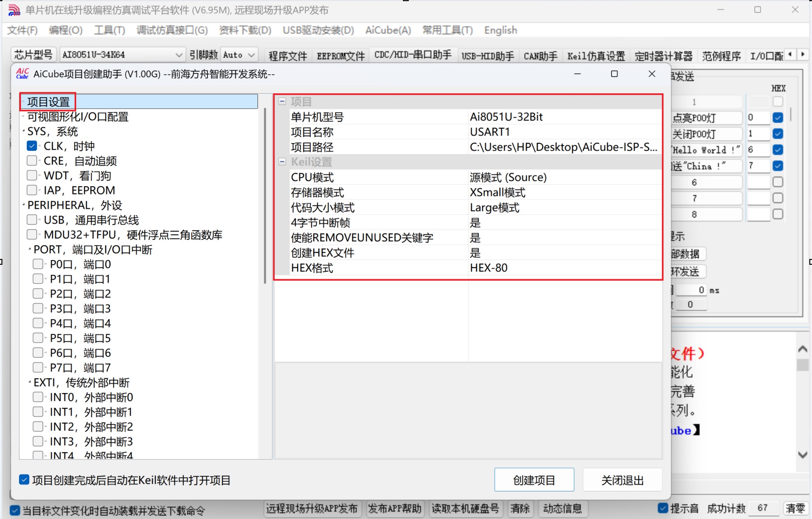Open the 引脚数 Auto dropdown
The height and width of the screenshot is (519, 812).
click(x=251, y=55)
